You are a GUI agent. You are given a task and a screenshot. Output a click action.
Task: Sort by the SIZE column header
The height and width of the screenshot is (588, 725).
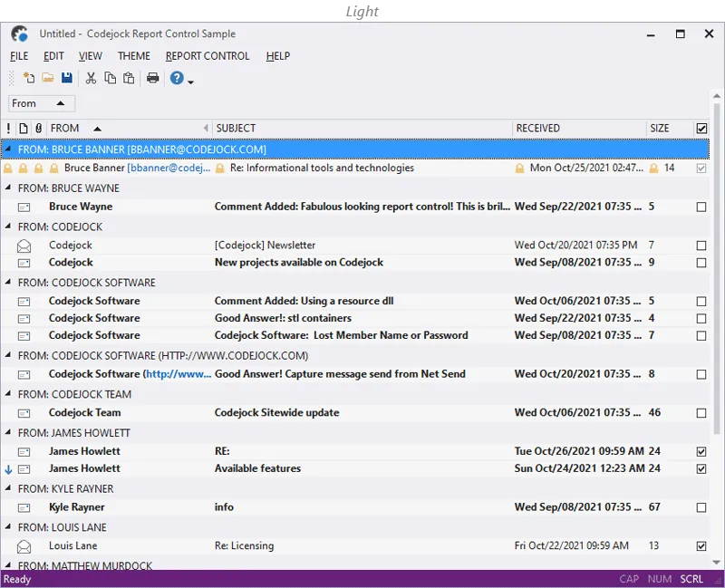coord(670,128)
